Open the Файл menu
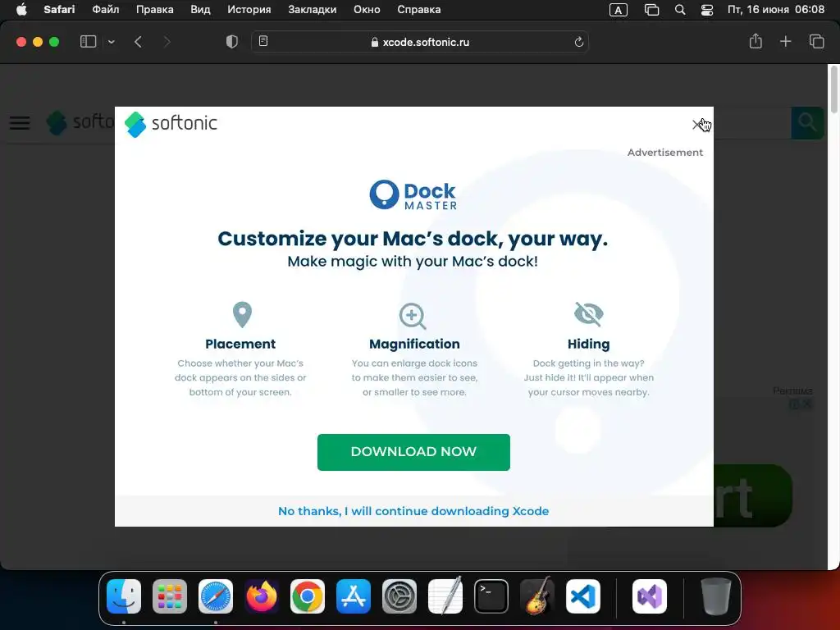Image resolution: width=840 pixels, height=630 pixels. click(106, 10)
